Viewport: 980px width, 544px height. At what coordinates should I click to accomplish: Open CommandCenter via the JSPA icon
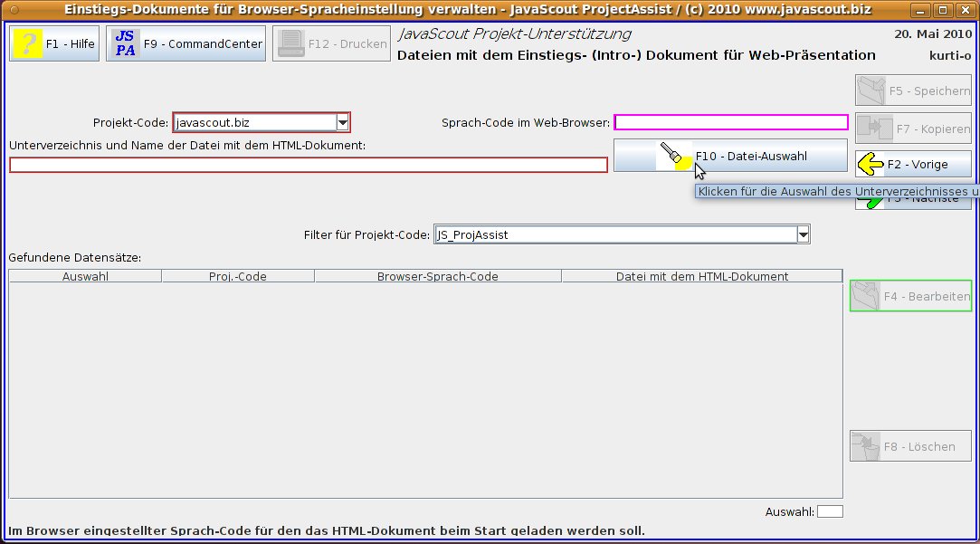click(x=126, y=43)
